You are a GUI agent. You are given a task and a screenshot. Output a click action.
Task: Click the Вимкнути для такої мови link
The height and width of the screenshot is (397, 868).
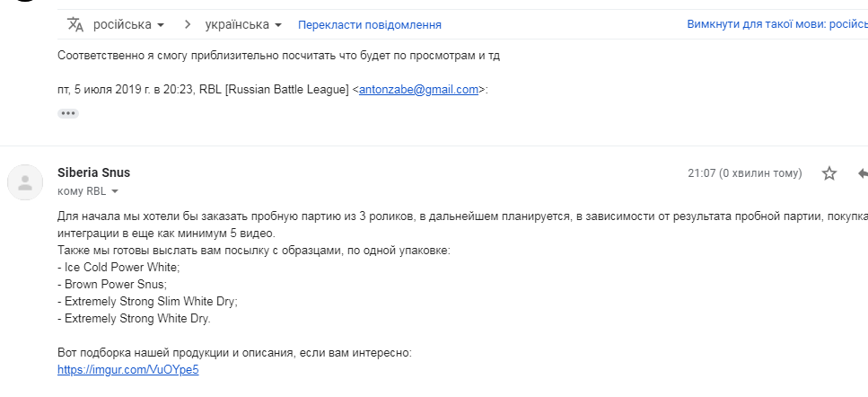[x=777, y=24]
